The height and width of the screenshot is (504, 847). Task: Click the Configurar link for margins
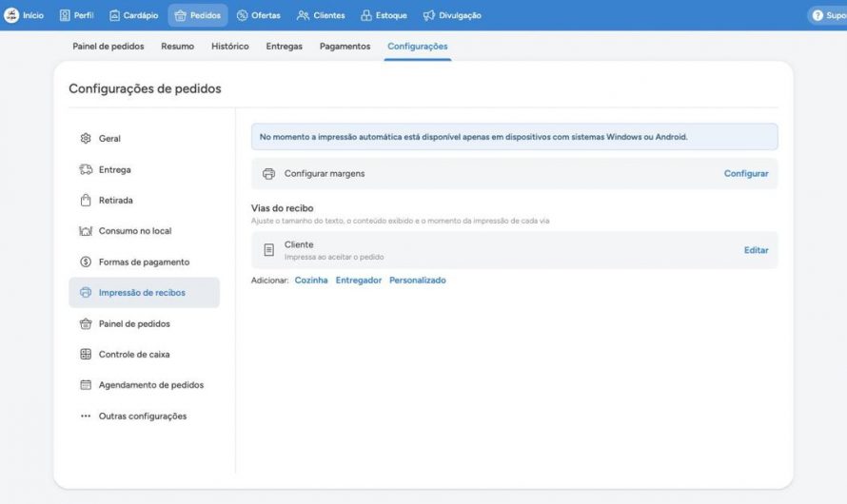click(x=746, y=174)
